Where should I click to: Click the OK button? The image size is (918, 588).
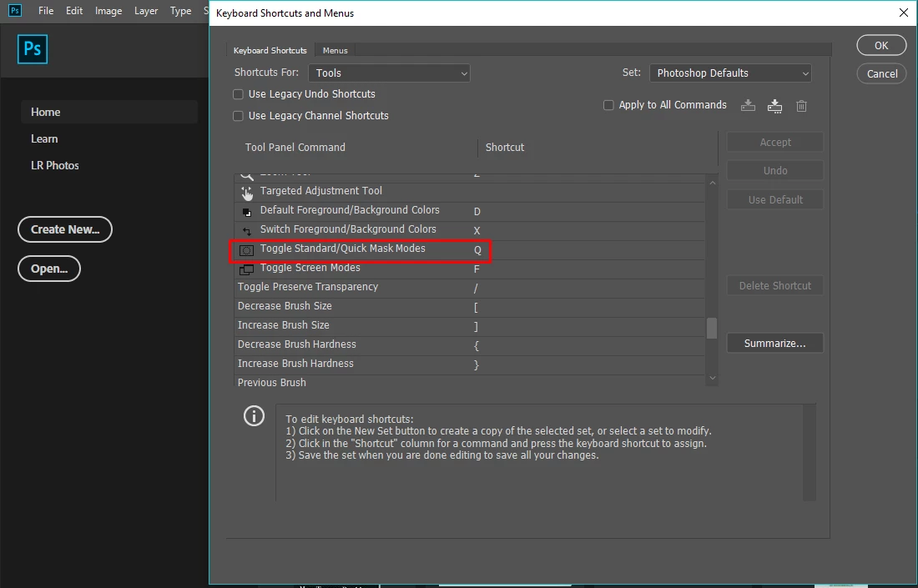click(882, 46)
